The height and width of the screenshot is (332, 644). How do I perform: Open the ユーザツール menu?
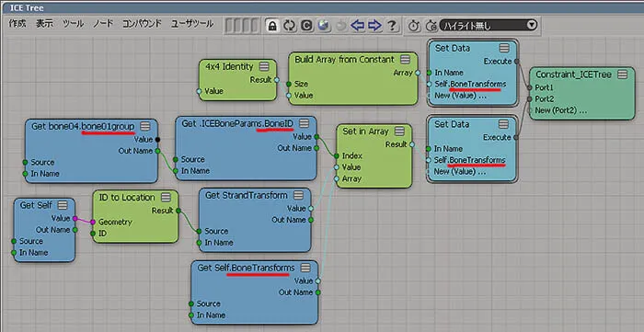point(192,23)
